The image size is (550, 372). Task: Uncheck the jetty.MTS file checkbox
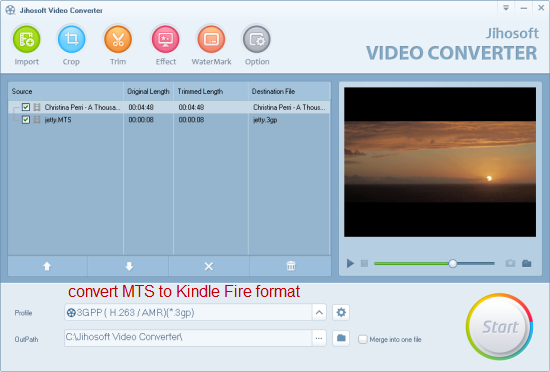pos(26,120)
